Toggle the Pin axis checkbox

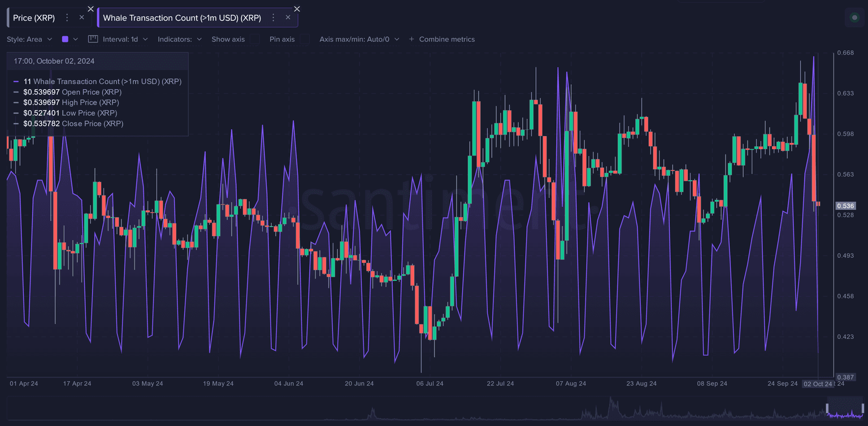tap(305, 40)
